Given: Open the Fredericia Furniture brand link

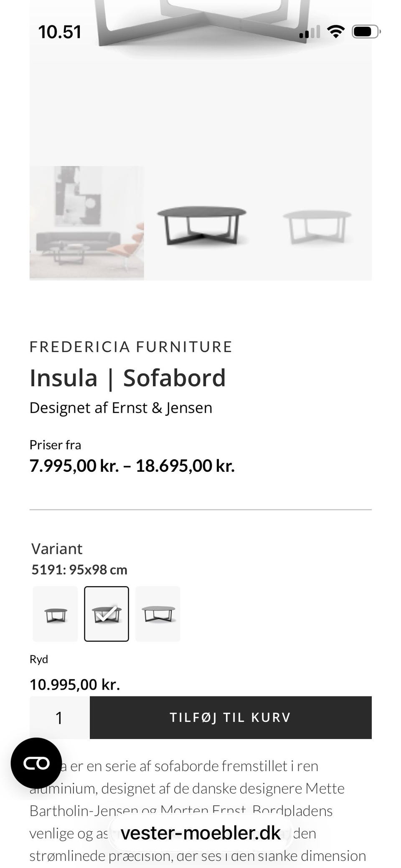Looking at the screenshot, I should (x=131, y=347).
